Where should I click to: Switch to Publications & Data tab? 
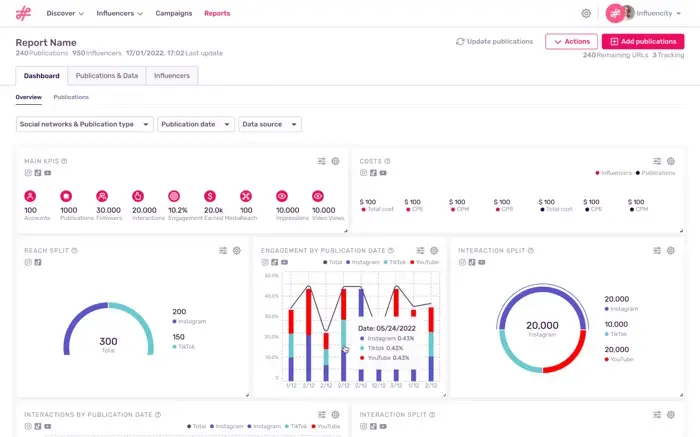[x=107, y=76]
